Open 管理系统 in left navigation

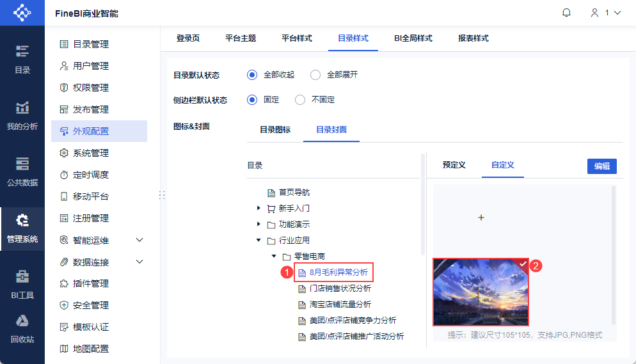pos(22,228)
